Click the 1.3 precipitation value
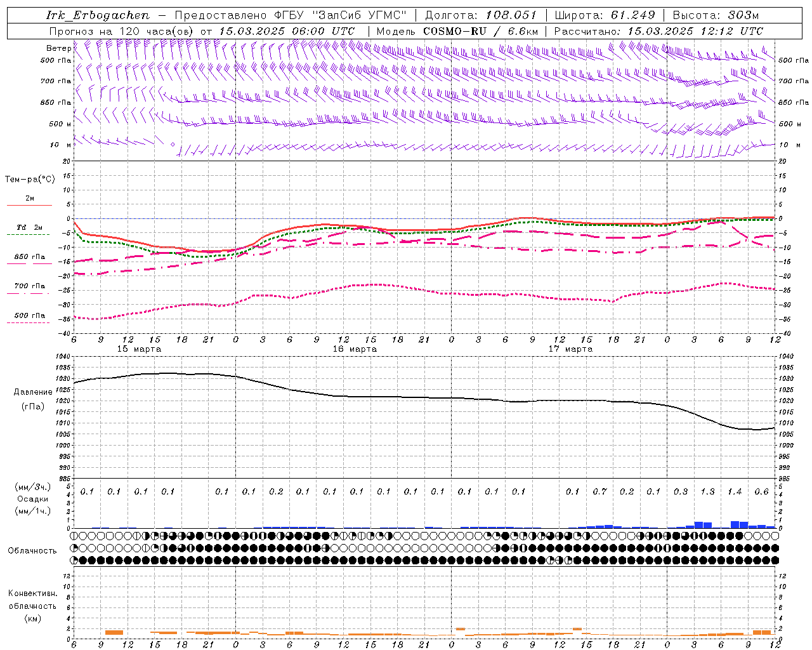Image resolution: width=812 pixels, height=650 pixels. click(707, 491)
